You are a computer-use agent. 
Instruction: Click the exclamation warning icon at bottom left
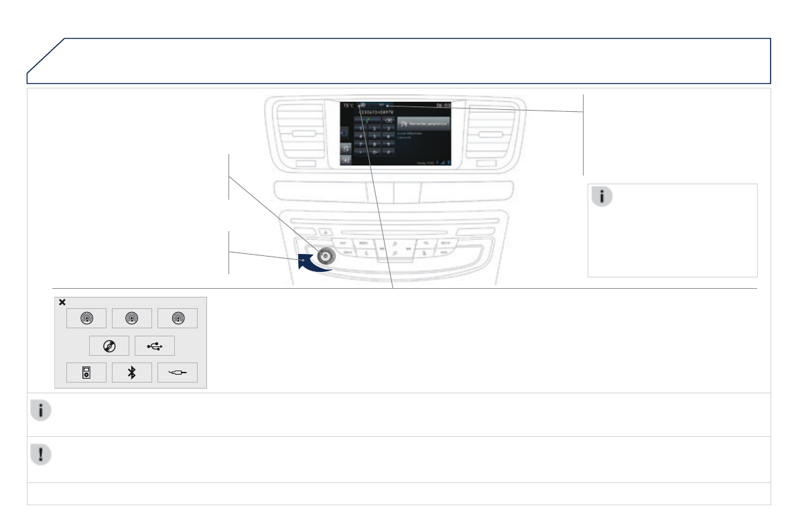pos(41,454)
